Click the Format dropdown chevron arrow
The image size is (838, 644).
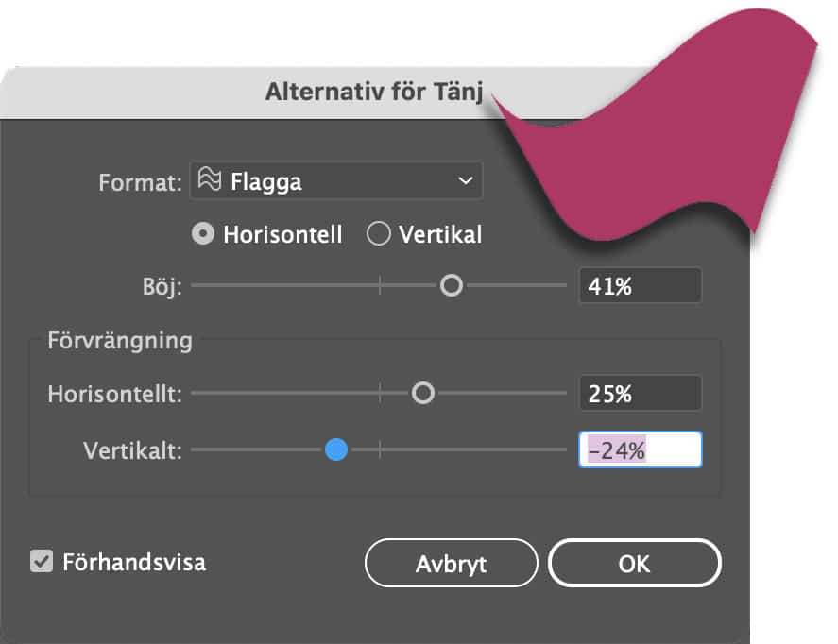(x=465, y=181)
